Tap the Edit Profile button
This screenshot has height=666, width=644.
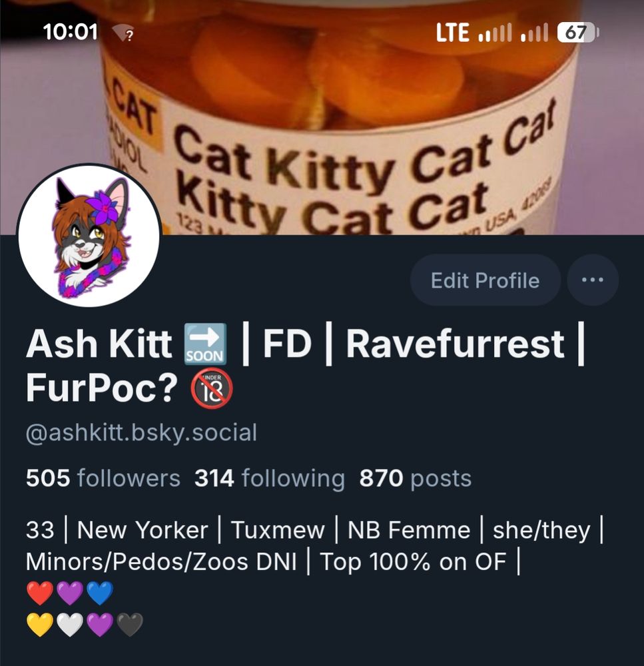(x=485, y=280)
